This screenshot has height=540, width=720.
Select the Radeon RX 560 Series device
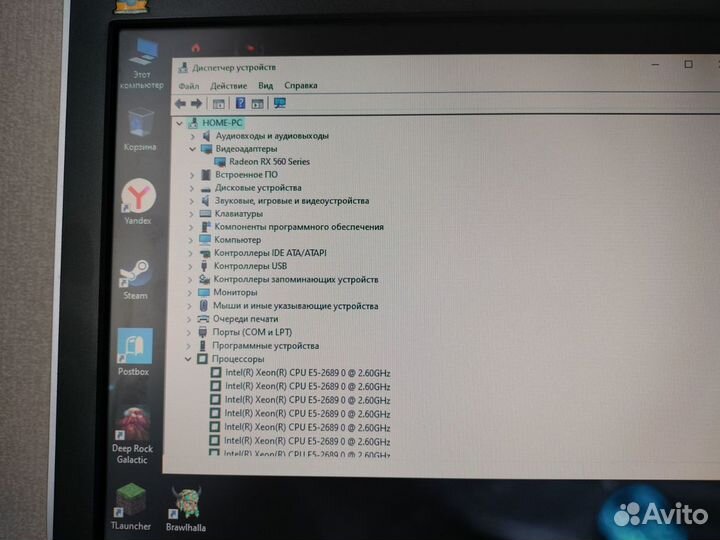point(270,162)
